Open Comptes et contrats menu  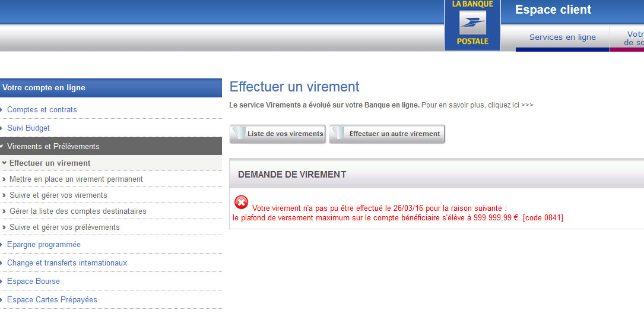point(42,110)
